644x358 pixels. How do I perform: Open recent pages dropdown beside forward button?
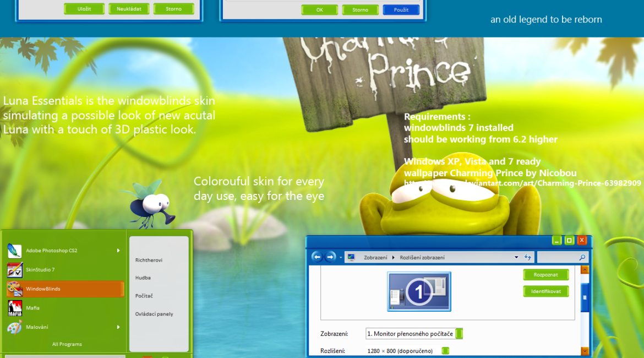coord(341,257)
